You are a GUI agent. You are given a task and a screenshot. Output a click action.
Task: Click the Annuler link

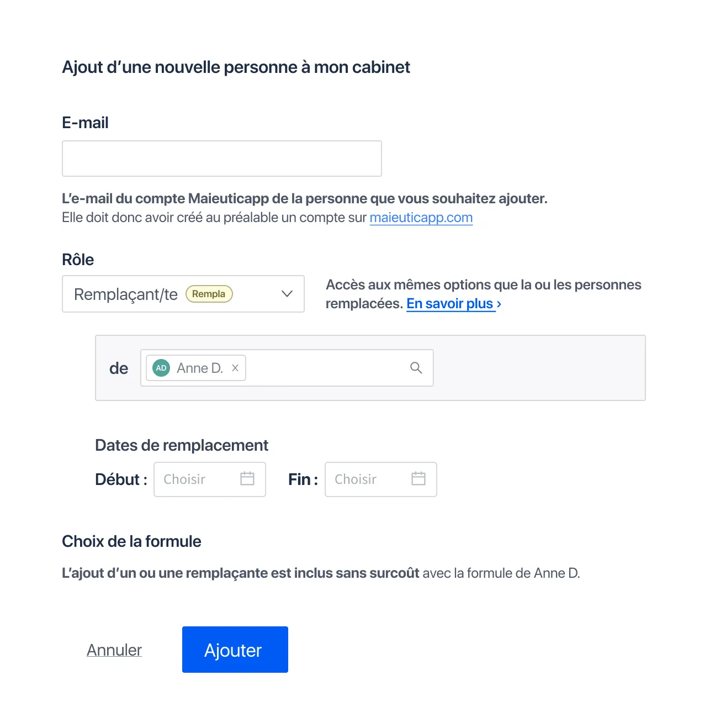coord(114,650)
